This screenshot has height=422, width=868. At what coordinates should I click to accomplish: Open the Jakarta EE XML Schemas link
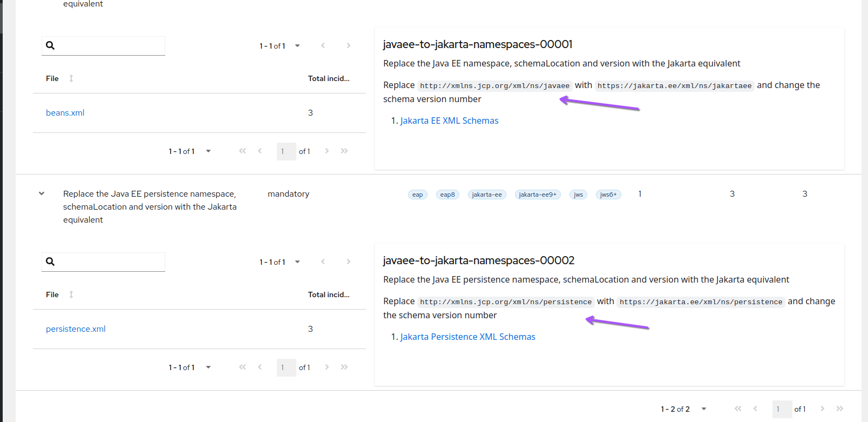[x=449, y=120]
